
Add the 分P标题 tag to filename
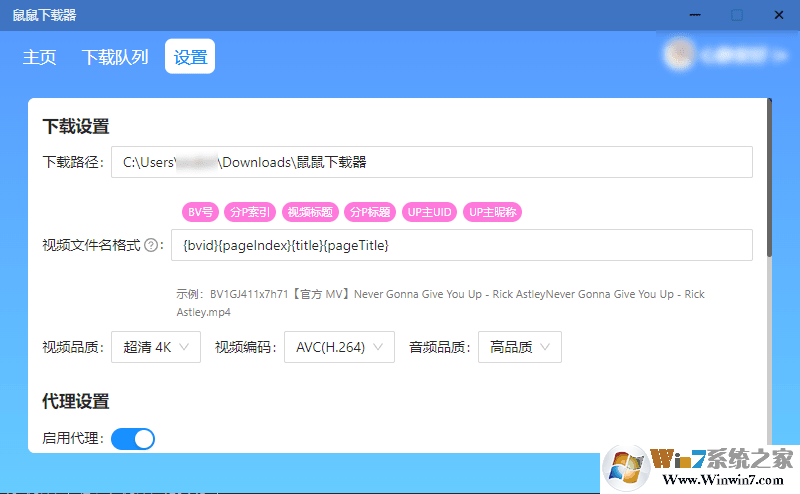pyautogui.click(x=369, y=212)
